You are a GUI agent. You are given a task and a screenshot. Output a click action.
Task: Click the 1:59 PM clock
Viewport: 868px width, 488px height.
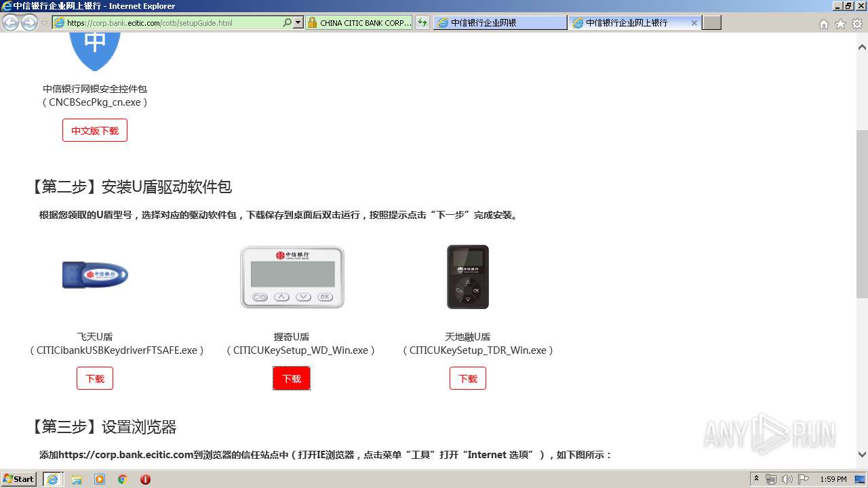pos(833,479)
